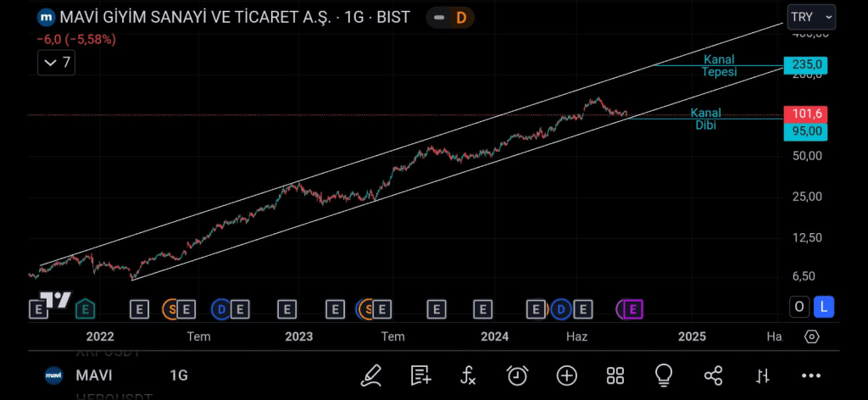Select the 235,0 price label
868x400 pixels.
(806, 65)
